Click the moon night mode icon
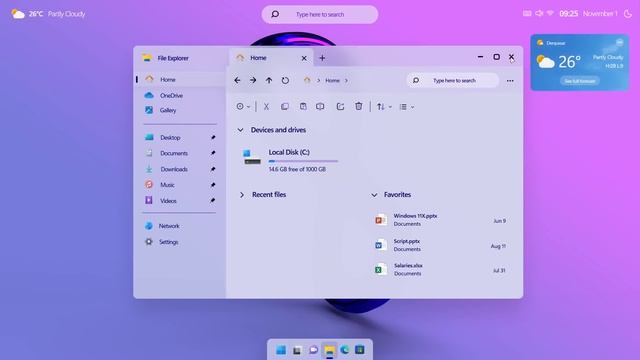The image size is (640, 360). tap(628, 14)
